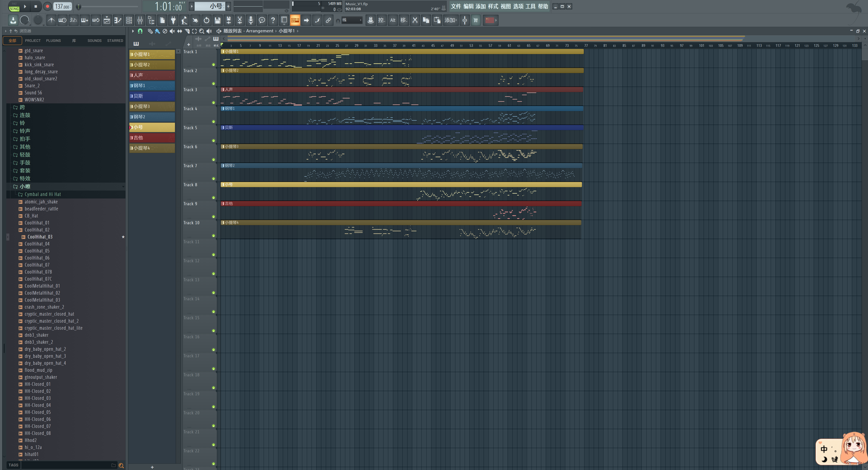Screen dimensions: 868x470
Task: Switch to the PLUGINS browser tab
Action: pyautogui.click(x=53, y=41)
